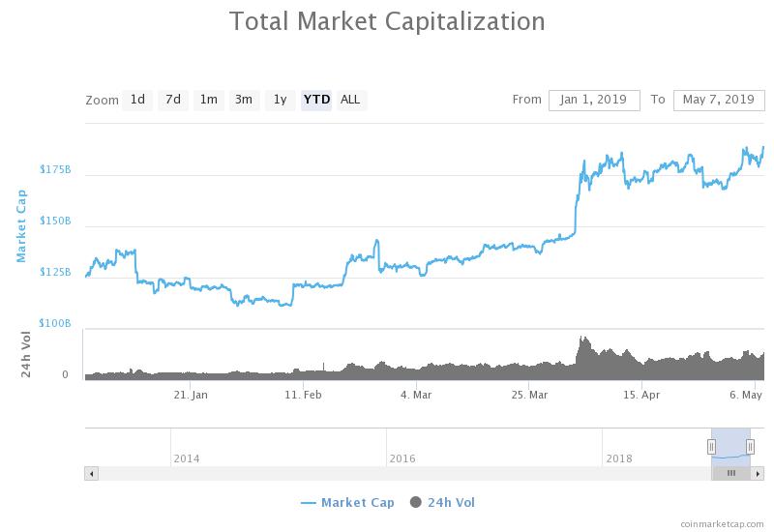Click the 2016 area of the navigator track
This screenshot has width=774, height=532.
pos(402,447)
